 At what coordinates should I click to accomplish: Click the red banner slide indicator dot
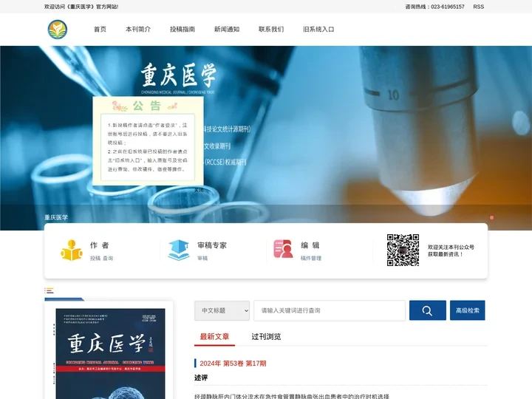(x=491, y=217)
